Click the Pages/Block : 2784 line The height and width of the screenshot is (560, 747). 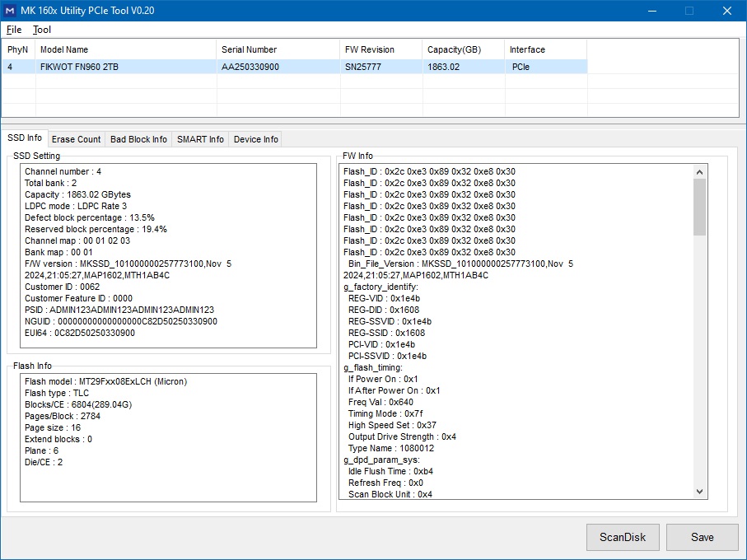coord(63,416)
